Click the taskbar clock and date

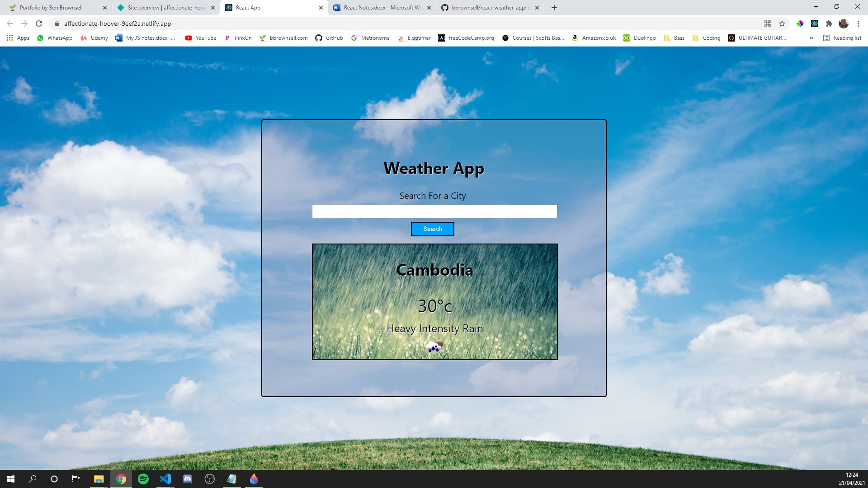(852, 479)
